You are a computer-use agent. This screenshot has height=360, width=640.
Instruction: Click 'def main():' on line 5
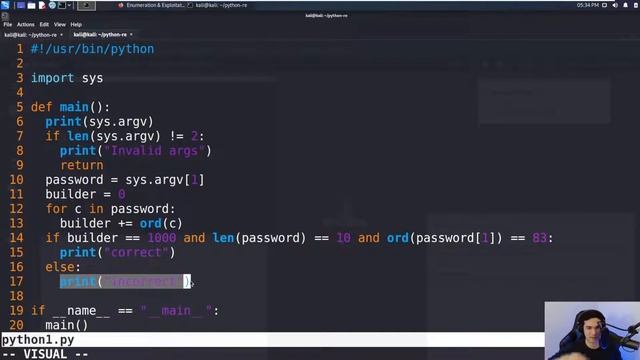coord(70,107)
